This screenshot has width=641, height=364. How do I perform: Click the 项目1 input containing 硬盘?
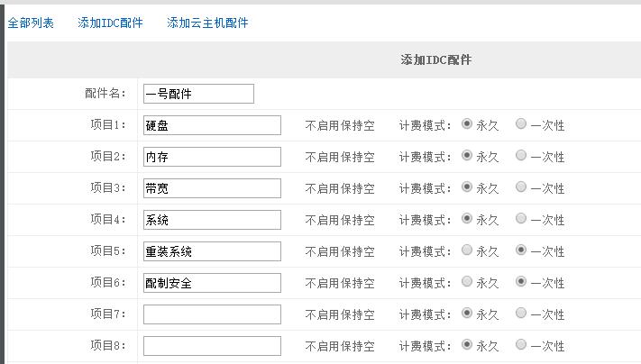212,125
